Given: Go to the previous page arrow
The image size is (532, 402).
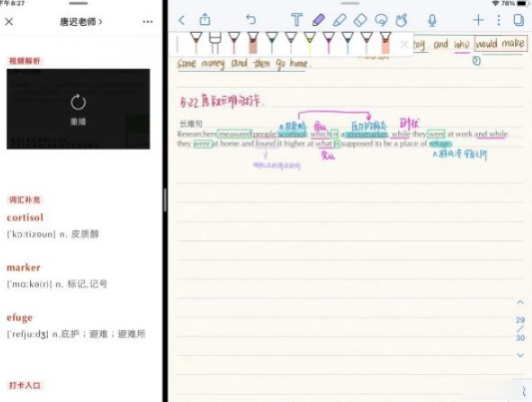Looking at the screenshot, I should (x=520, y=302).
